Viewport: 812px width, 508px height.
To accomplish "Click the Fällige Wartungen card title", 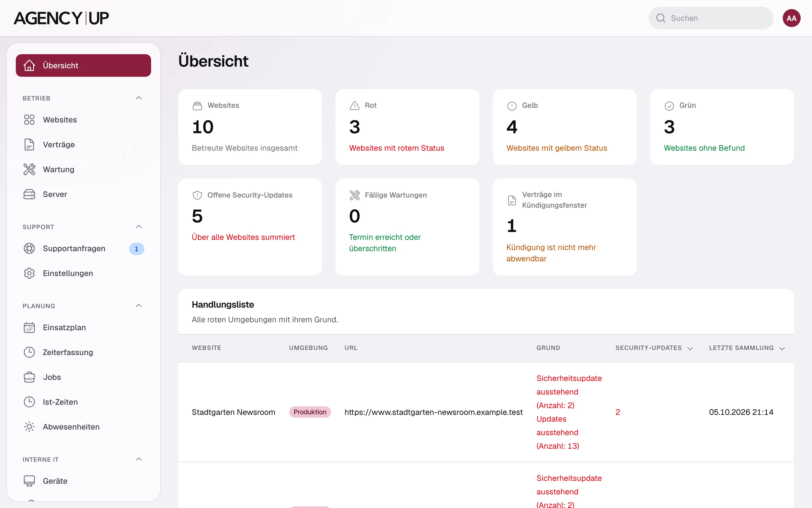I will (396, 195).
